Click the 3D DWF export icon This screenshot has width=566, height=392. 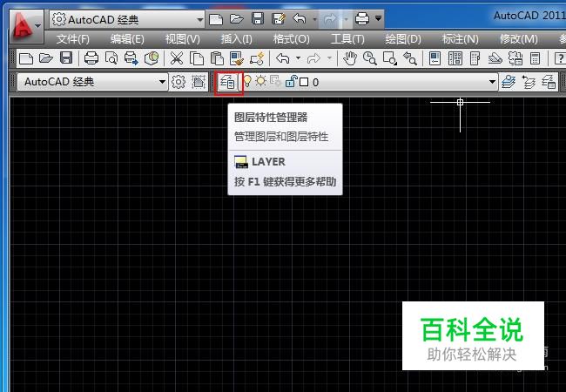pyautogui.click(x=152, y=58)
